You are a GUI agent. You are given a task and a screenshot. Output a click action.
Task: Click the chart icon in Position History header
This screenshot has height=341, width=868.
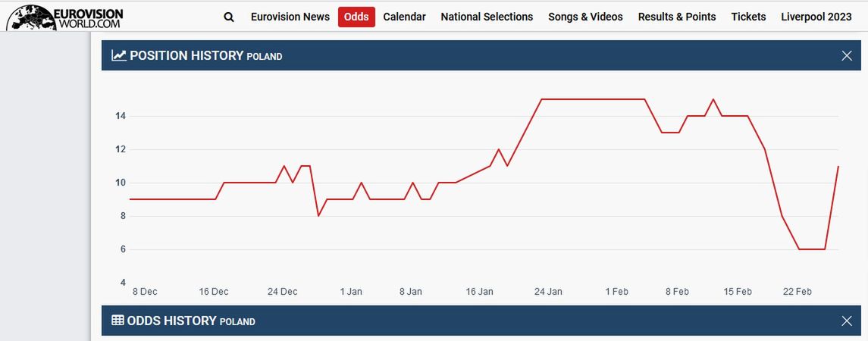(x=119, y=55)
